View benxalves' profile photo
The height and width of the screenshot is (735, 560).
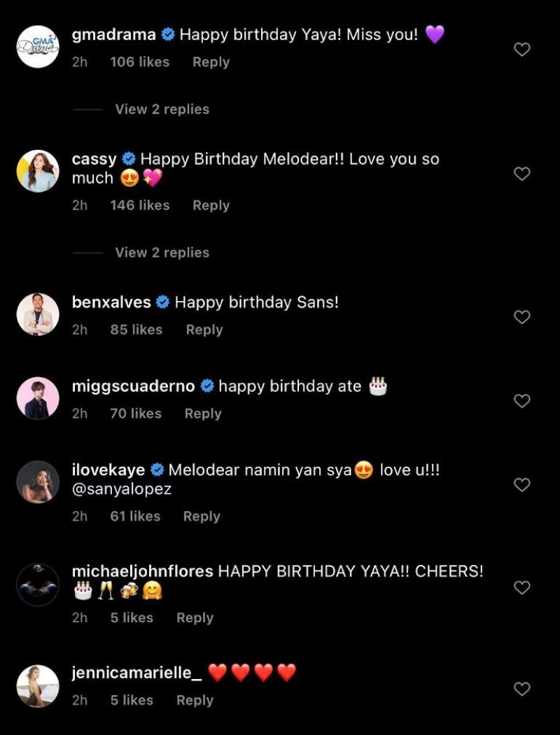[38, 314]
